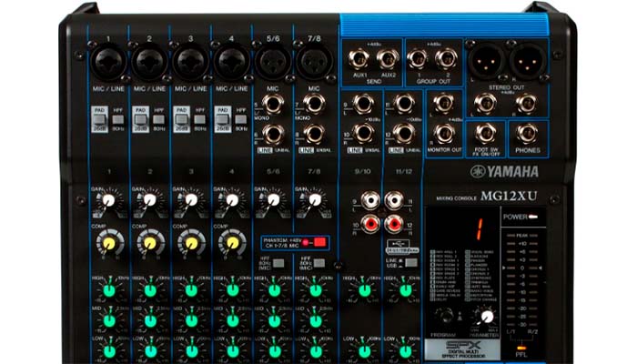The height and width of the screenshot is (364, 637).
Task: Click Stereo Out right XLR connector
Action: [528, 61]
